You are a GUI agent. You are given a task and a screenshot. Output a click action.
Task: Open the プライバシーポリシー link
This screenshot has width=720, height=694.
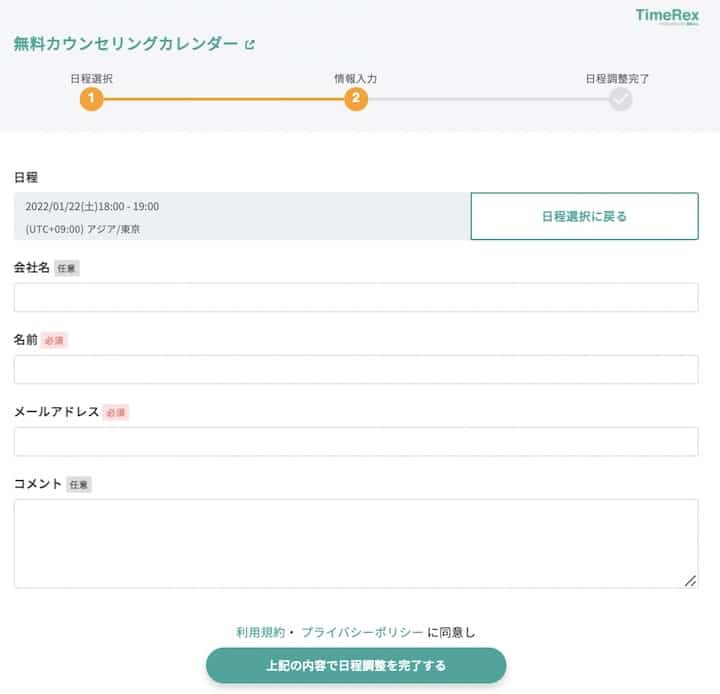coord(362,632)
